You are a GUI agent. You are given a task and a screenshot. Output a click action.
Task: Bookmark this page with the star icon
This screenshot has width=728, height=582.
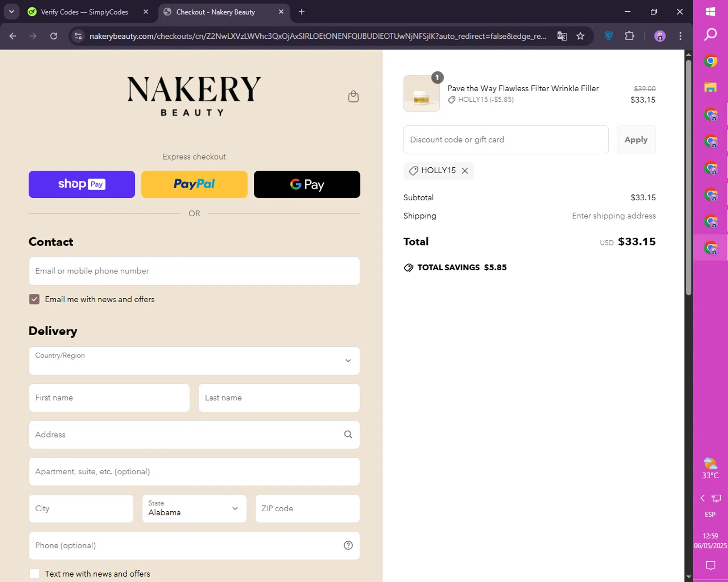click(580, 36)
